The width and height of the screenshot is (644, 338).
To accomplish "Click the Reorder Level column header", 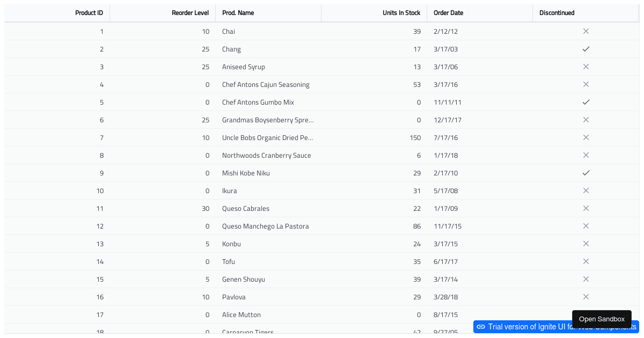I will [190, 13].
